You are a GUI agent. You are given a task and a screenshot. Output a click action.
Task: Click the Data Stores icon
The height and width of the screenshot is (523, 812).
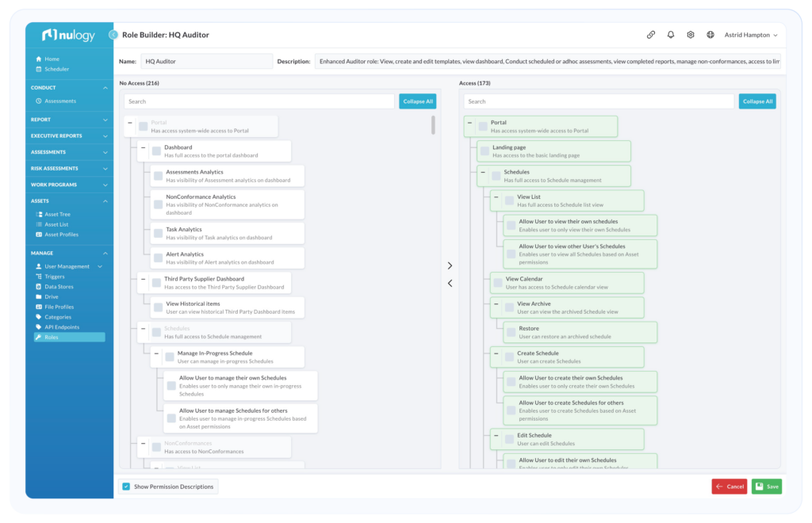[x=38, y=287]
